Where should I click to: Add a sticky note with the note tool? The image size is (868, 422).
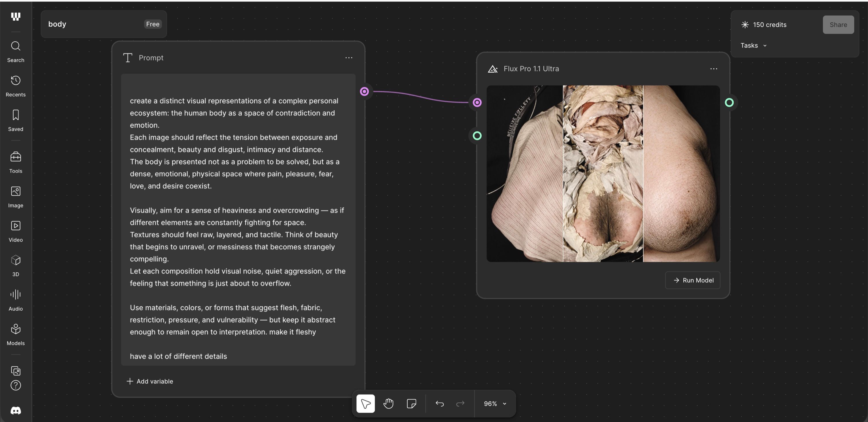click(x=411, y=403)
